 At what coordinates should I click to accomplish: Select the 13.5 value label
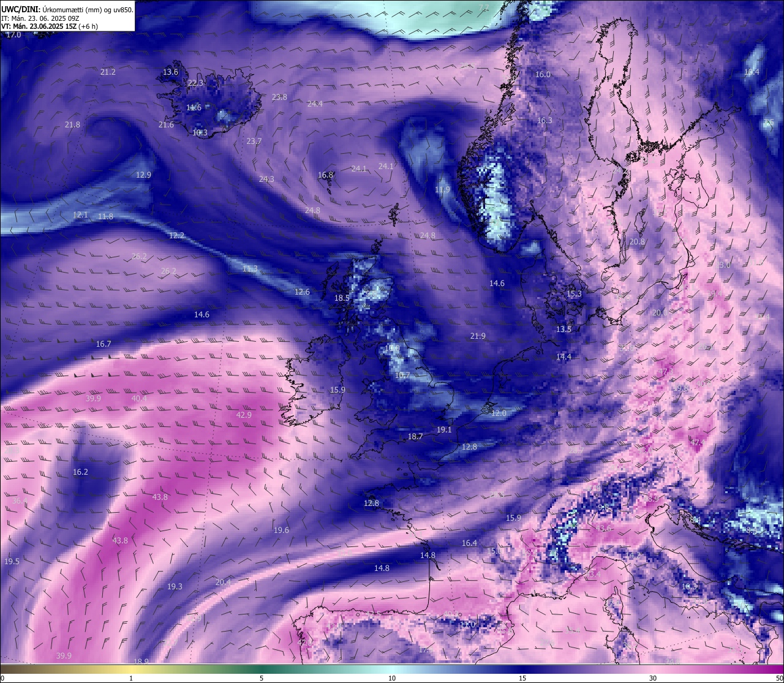pos(563,329)
